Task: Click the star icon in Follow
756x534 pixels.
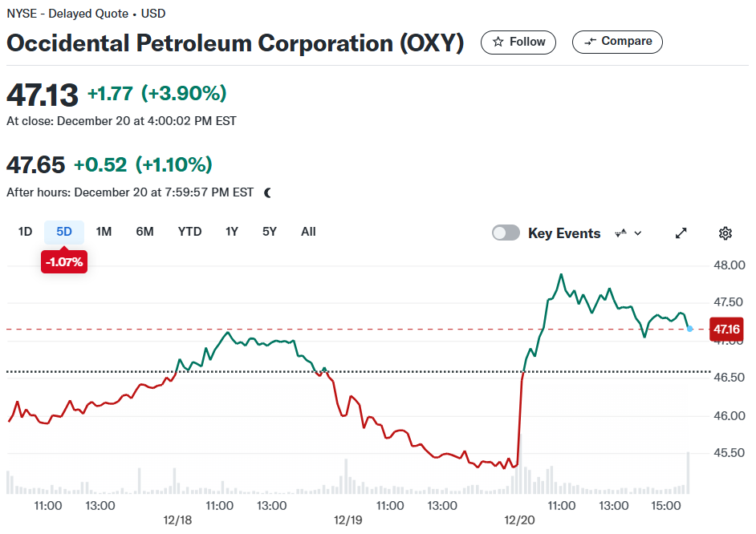Action: click(x=498, y=42)
